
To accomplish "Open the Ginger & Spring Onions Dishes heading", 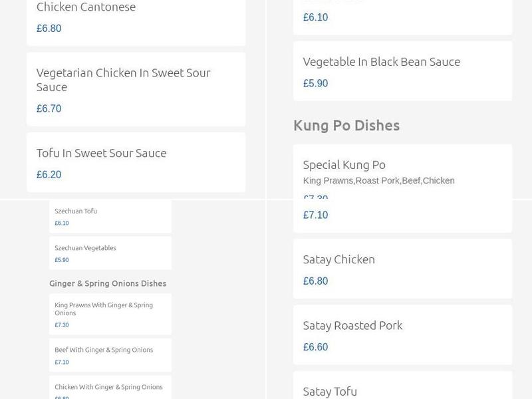I will (x=108, y=283).
